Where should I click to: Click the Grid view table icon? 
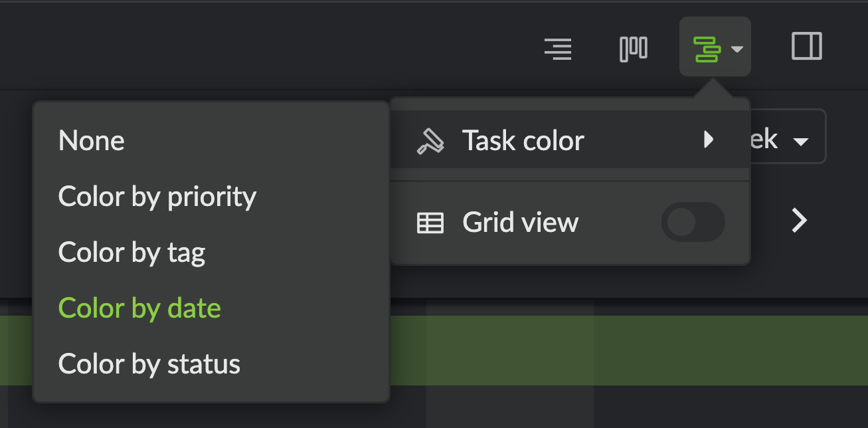click(430, 223)
